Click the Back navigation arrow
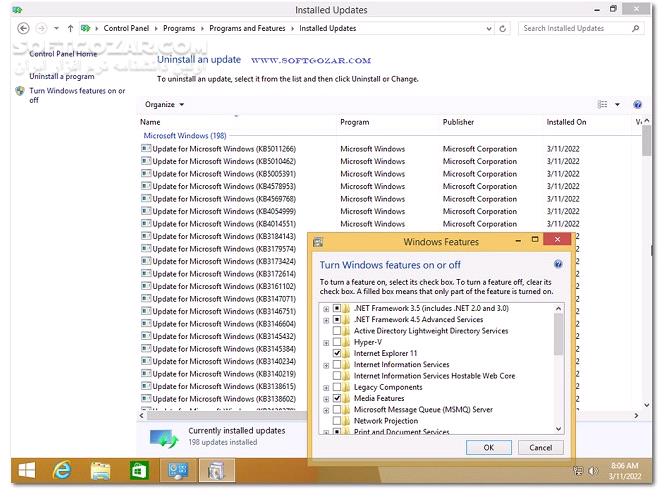 [23, 28]
